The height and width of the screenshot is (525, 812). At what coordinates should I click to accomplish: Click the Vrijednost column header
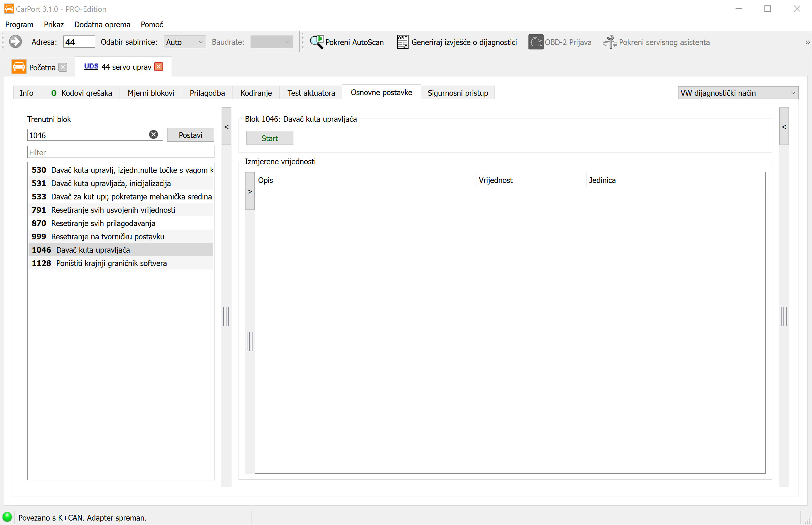tap(531, 180)
